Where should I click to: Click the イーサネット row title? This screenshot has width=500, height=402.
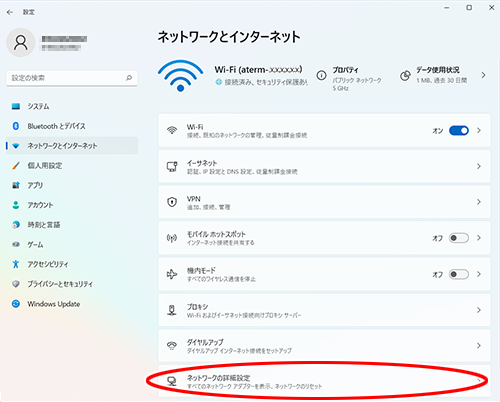point(202,163)
